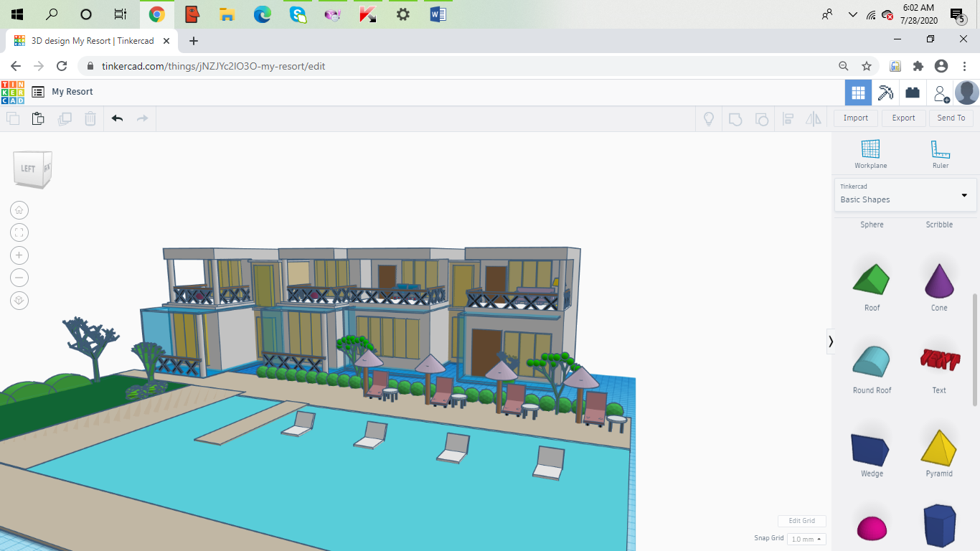Select the blue Polygon shape
Screen dimensions: 980x551
[939, 526]
